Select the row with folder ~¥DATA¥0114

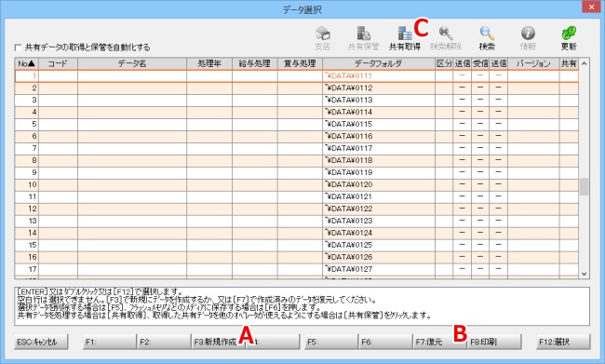click(297, 112)
